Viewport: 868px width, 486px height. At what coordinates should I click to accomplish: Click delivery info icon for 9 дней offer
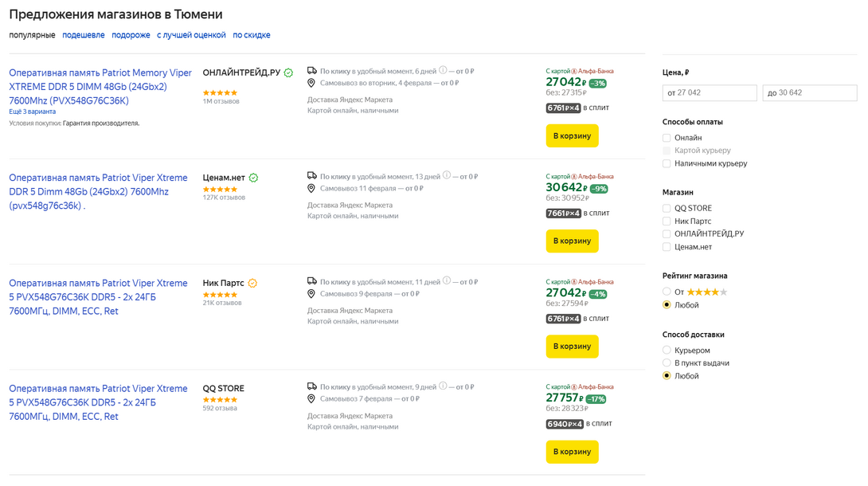444,386
